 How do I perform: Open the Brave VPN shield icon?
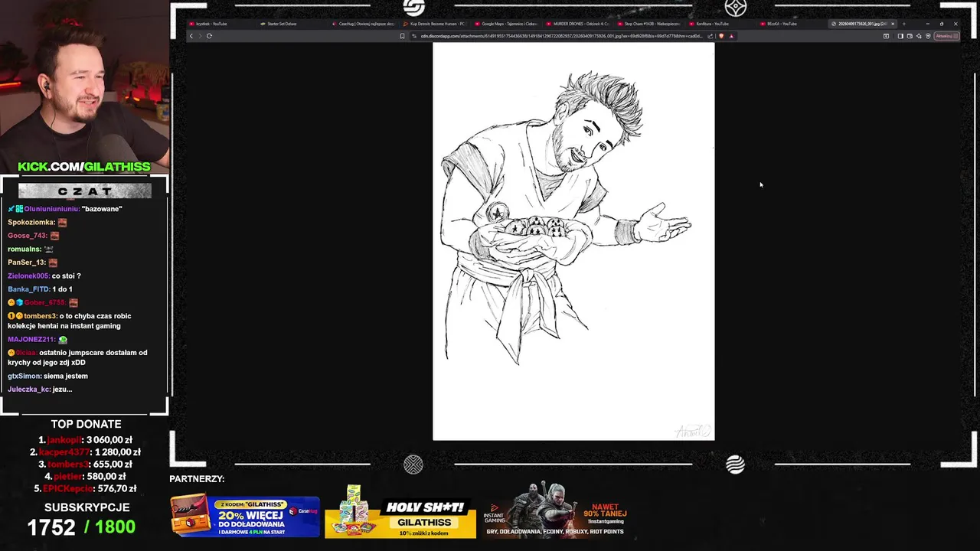click(x=928, y=36)
